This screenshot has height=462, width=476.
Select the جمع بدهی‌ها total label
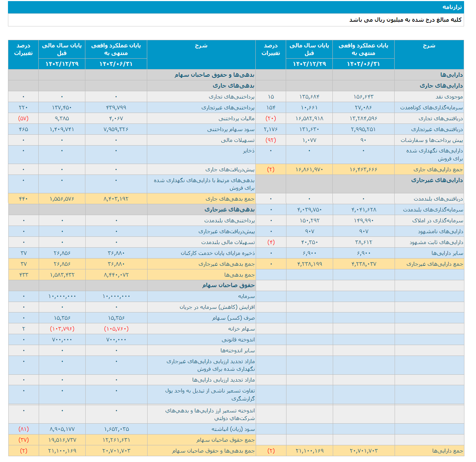[239, 275]
